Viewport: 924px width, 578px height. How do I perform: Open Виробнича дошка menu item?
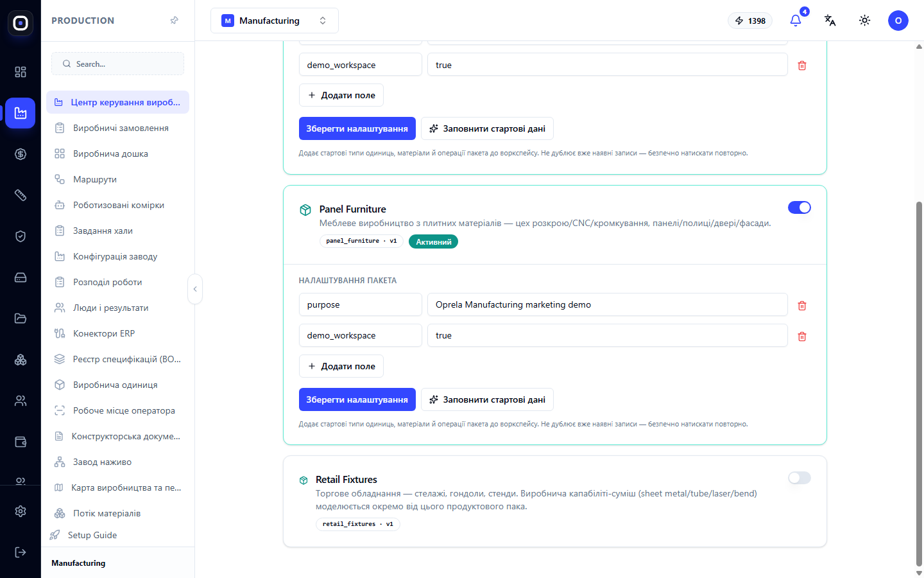pos(117,153)
